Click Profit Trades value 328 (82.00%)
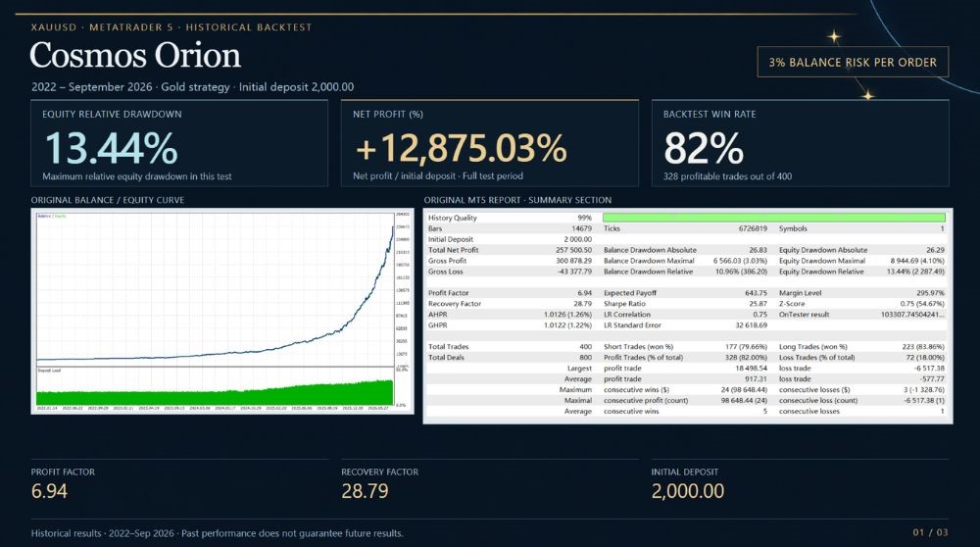980x547 pixels. click(x=746, y=358)
